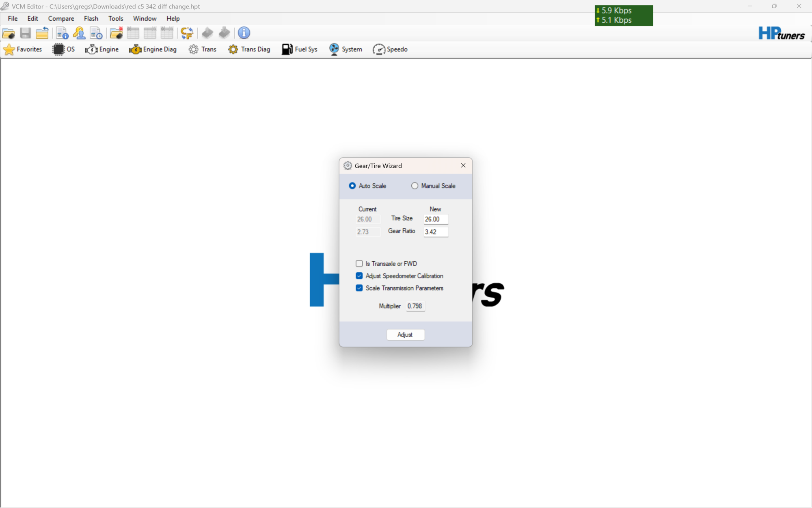This screenshot has width=812, height=508.
Task: Open the Engine Diag section
Action: pyautogui.click(x=153, y=49)
